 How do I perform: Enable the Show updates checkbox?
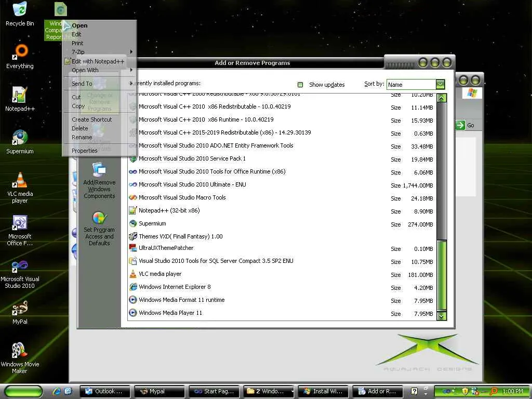pos(300,85)
